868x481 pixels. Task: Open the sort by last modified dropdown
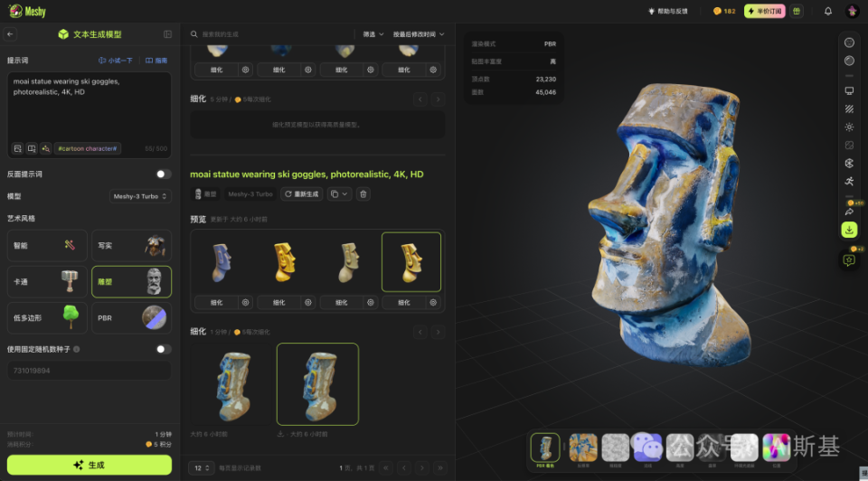(419, 34)
